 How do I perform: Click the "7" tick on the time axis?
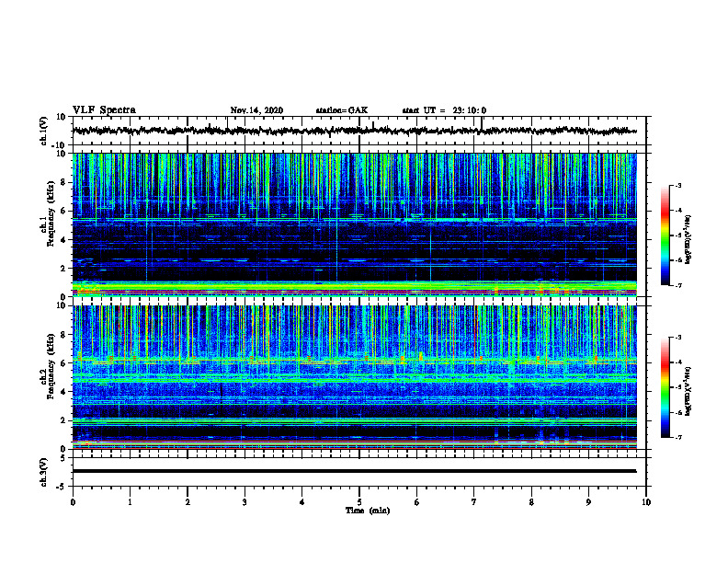coord(474,502)
